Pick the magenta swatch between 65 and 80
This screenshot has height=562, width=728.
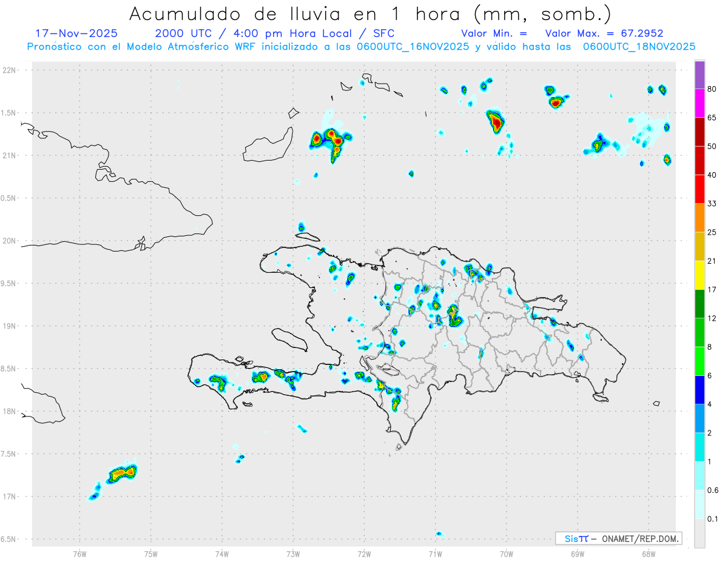(699, 103)
